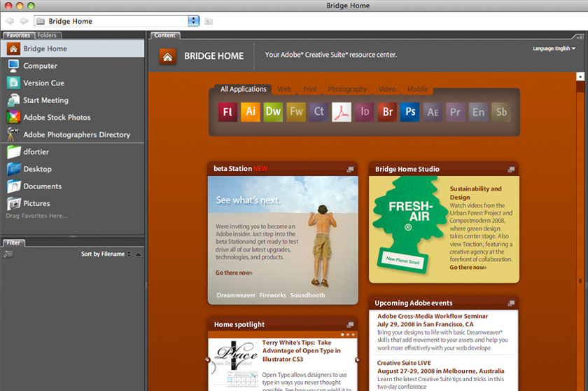The height and width of the screenshot is (391, 588).
Task: Switch to the Print applications tab
Action: (x=309, y=89)
